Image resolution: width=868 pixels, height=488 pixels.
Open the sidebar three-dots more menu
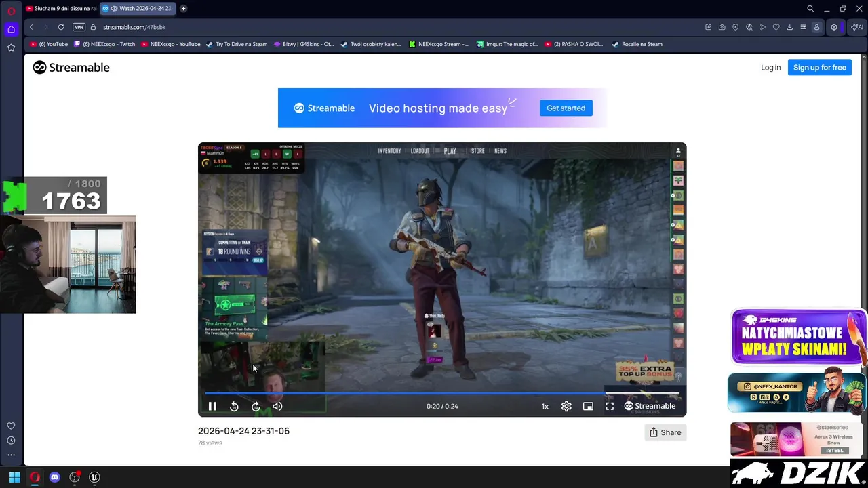click(11, 455)
